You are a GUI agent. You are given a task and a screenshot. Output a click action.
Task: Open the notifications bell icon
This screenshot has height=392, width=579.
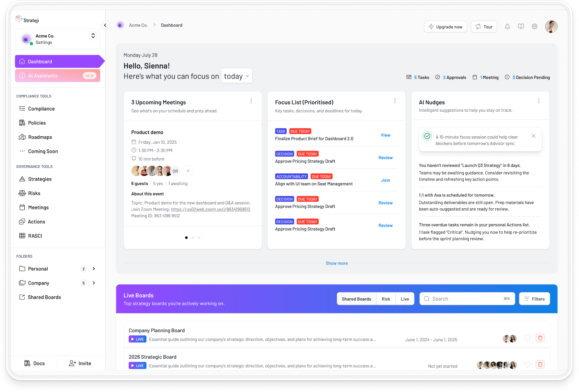tap(507, 27)
